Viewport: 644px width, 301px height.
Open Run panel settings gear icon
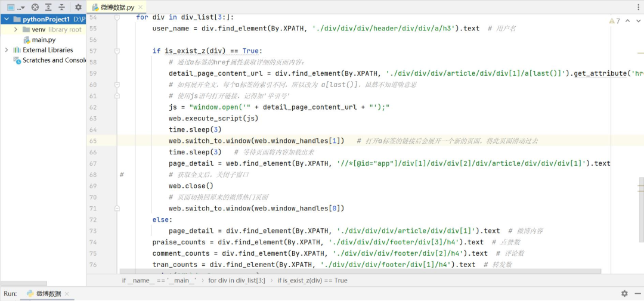tap(624, 294)
